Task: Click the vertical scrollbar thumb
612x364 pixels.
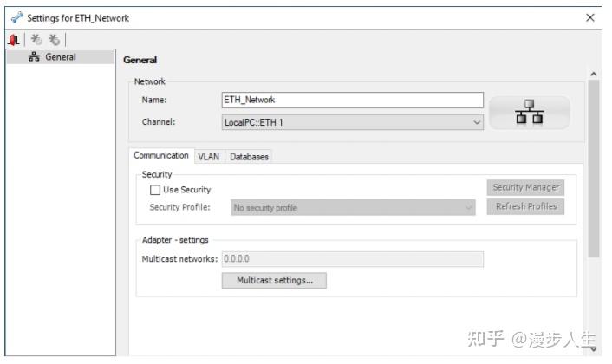Action: point(593,165)
